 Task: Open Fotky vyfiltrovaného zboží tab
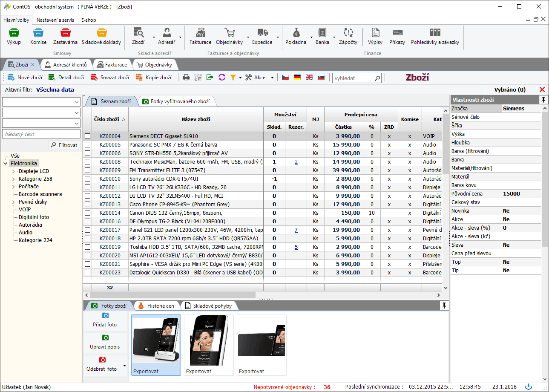[x=177, y=101]
